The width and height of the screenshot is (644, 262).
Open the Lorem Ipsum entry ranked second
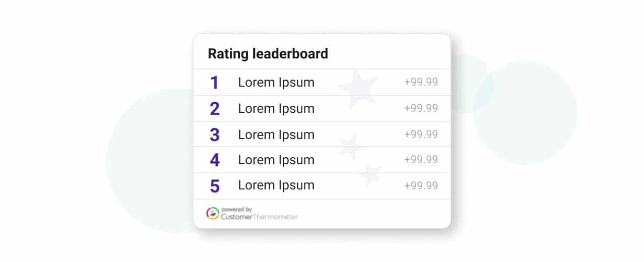pos(276,109)
